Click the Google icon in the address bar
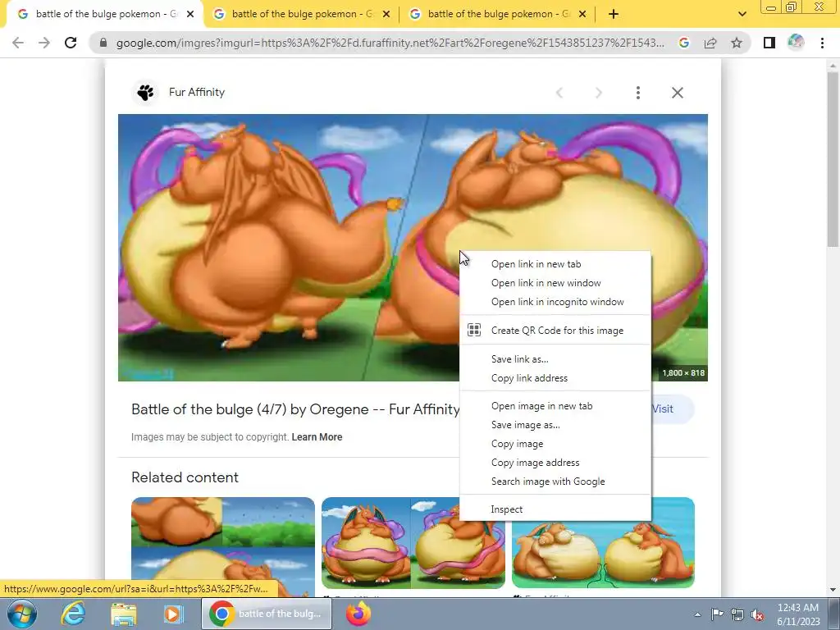840x630 pixels. [683, 43]
